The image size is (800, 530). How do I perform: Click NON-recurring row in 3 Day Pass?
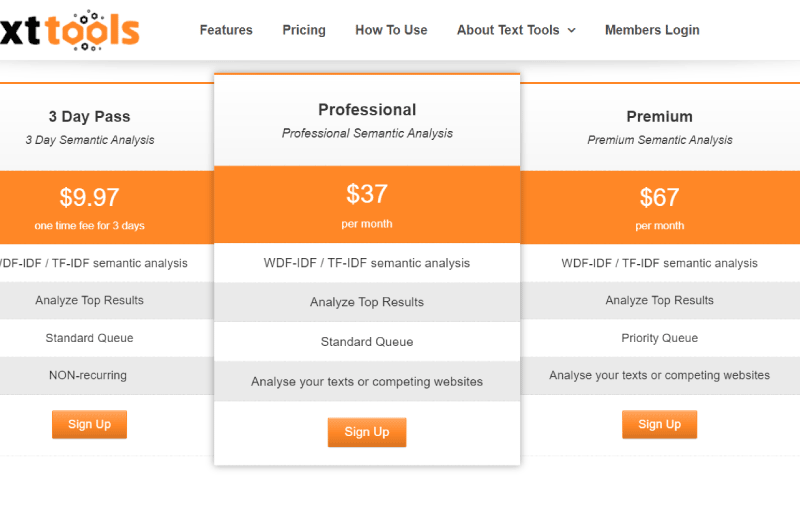(x=107, y=375)
